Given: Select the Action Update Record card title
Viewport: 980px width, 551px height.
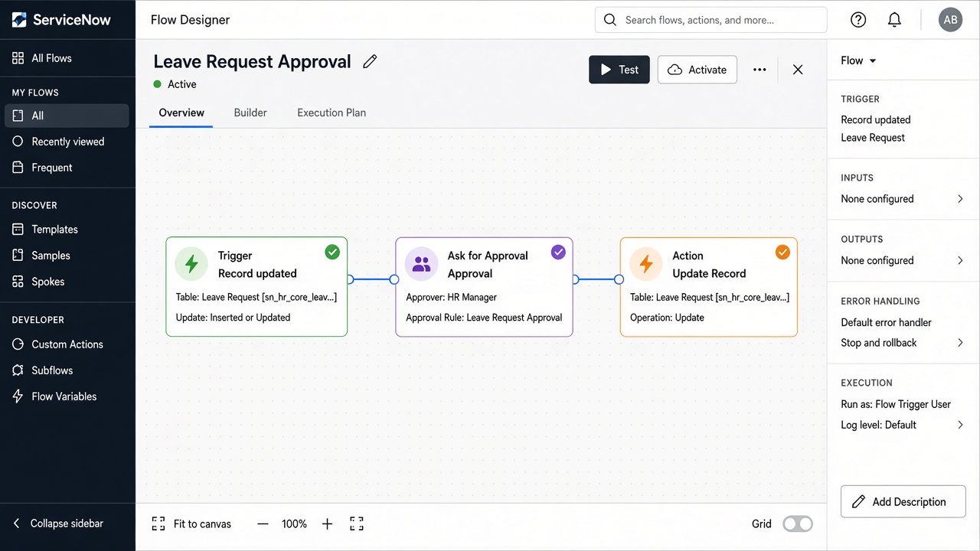Looking at the screenshot, I should (x=709, y=265).
